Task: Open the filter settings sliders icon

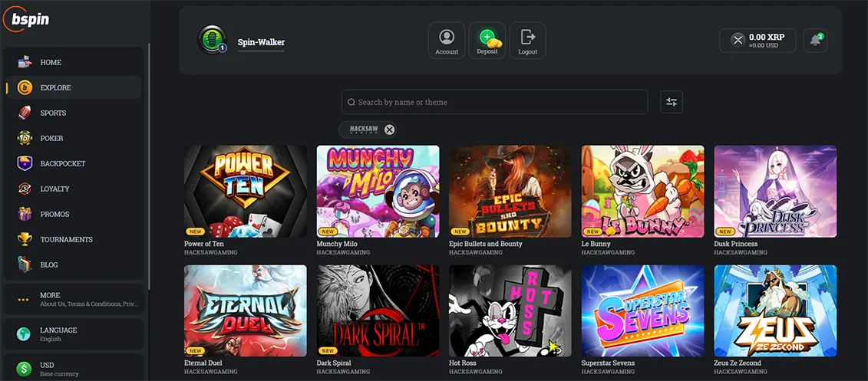Action: coord(672,102)
